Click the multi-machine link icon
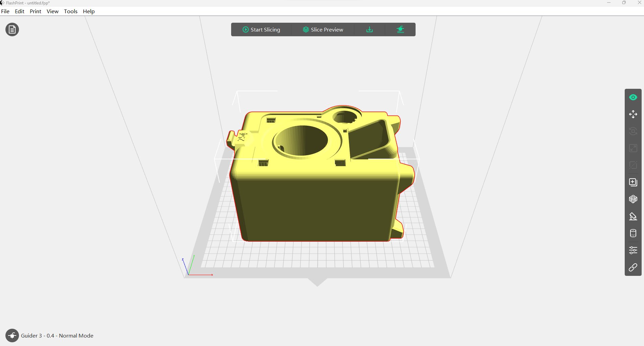644x346 pixels. [633, 268]
